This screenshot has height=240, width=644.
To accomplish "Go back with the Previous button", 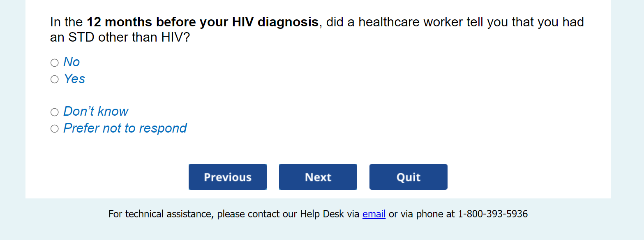I will coord(227,177).
